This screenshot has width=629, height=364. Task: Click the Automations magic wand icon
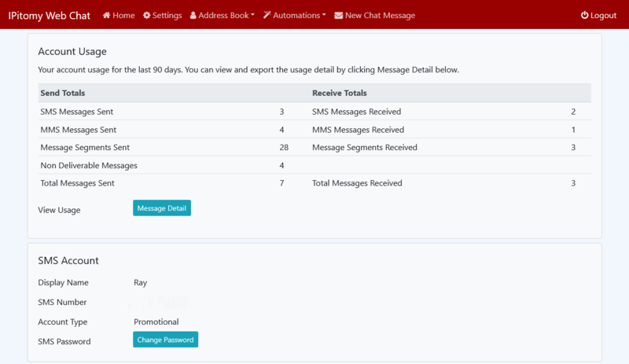click(x=267, y=16)
